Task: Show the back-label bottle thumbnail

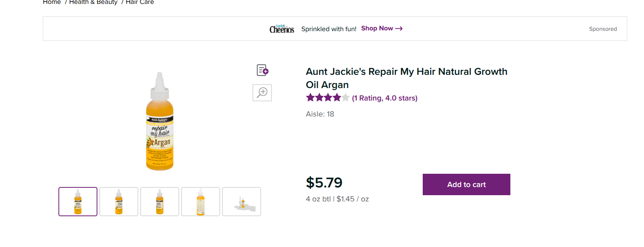Action: tap(201, 201)
